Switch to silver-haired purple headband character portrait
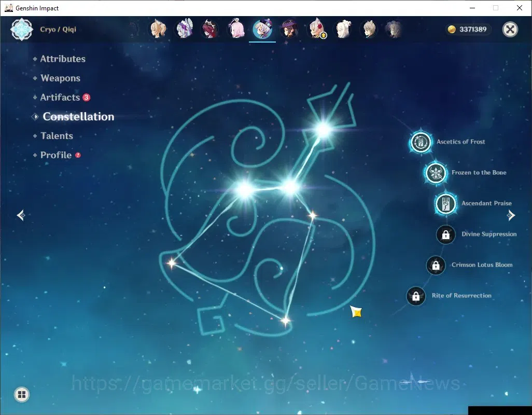Image resolution: width=532 pixels, height=415 pixels. point(185,29)
